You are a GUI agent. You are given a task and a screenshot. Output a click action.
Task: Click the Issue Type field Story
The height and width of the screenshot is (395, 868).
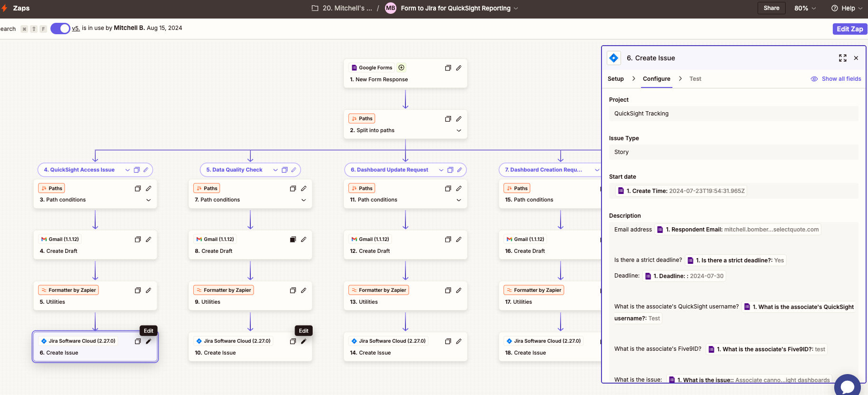[734, 152]
